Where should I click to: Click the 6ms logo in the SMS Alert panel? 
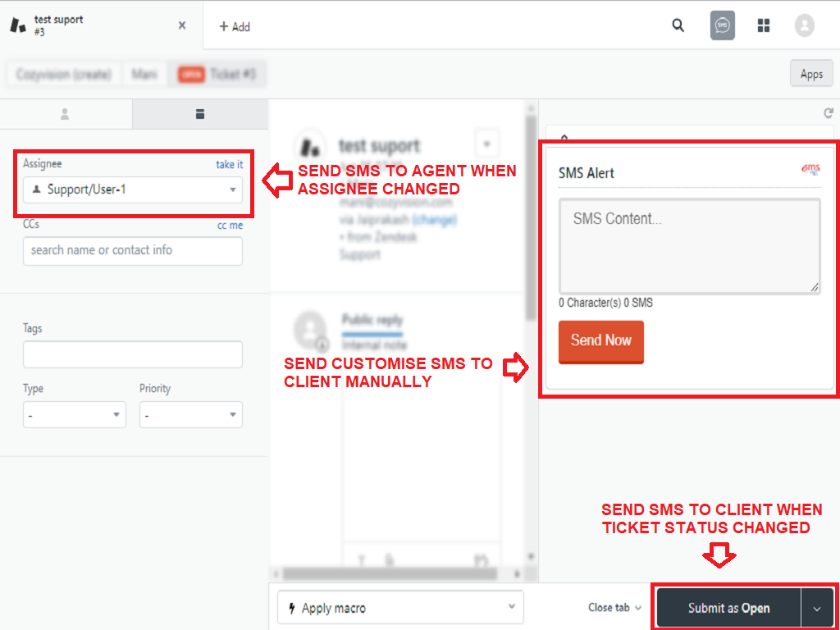(x=810, y=169)
